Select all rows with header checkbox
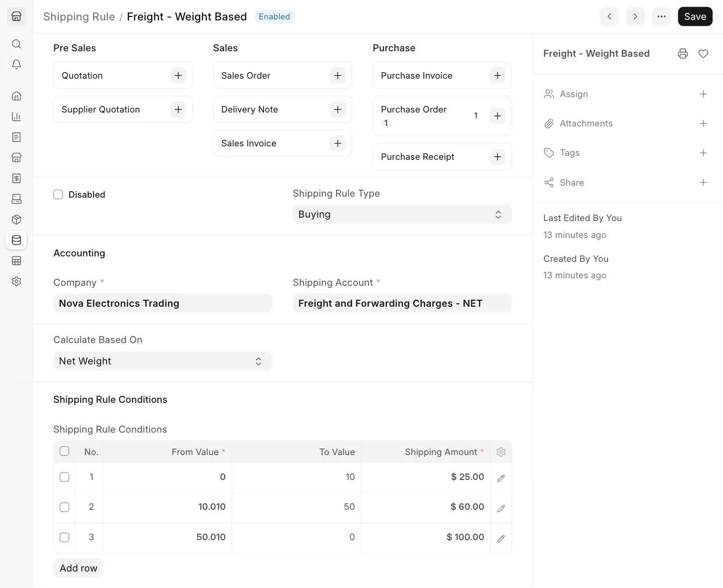The height and width of the screenshot is (588, 723). pyautogui.click(x=64, y=451)
